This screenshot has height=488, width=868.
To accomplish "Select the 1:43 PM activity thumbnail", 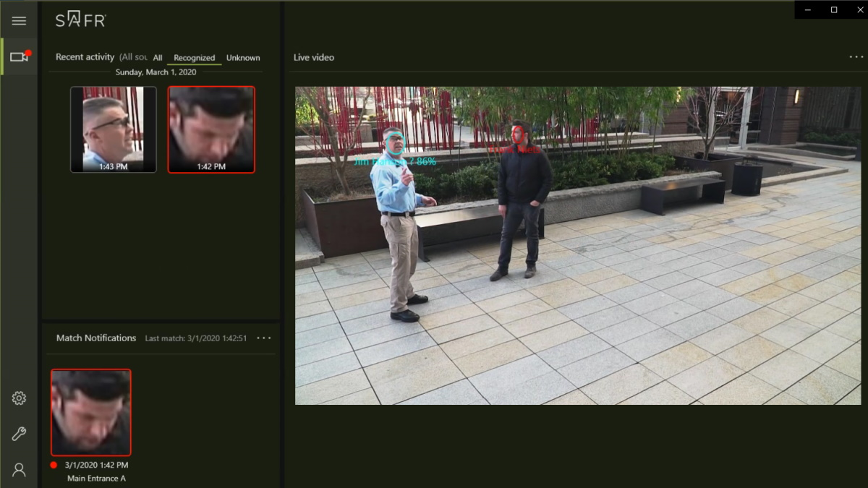I will coord(113,129).
